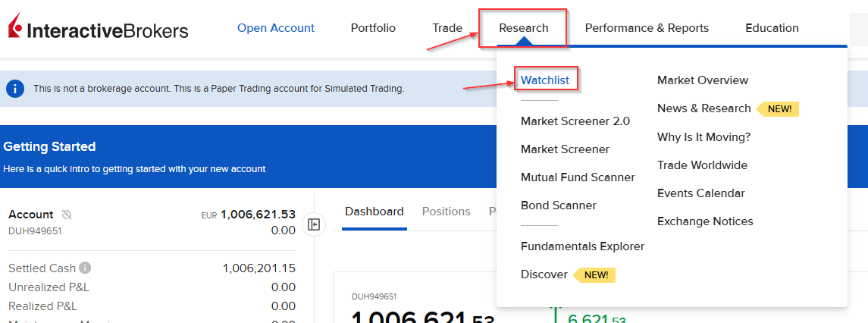Open the Portfolio menu

[x=373, y=28]
